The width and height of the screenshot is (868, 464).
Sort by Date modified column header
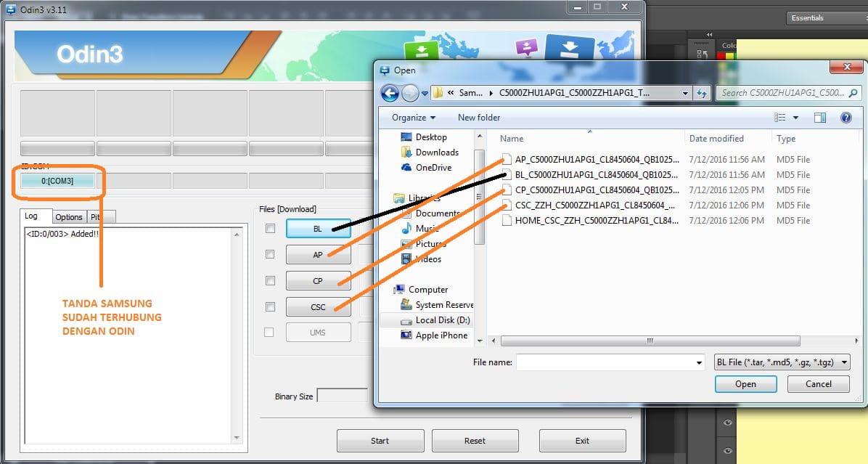[716, 139]
